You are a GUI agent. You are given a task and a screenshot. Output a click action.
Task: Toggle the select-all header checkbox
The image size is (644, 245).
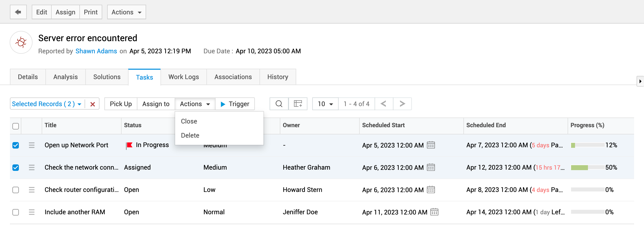pos(16,126)
